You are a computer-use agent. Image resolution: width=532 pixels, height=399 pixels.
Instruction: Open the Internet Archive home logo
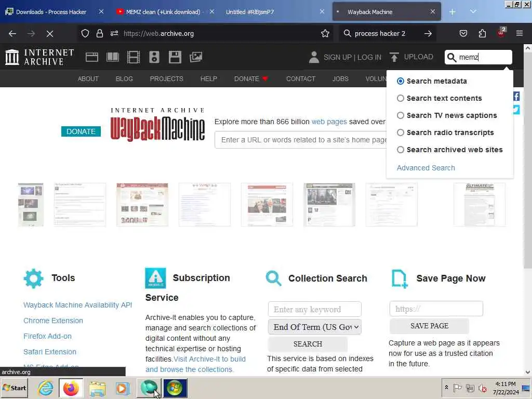click(39, 57)
